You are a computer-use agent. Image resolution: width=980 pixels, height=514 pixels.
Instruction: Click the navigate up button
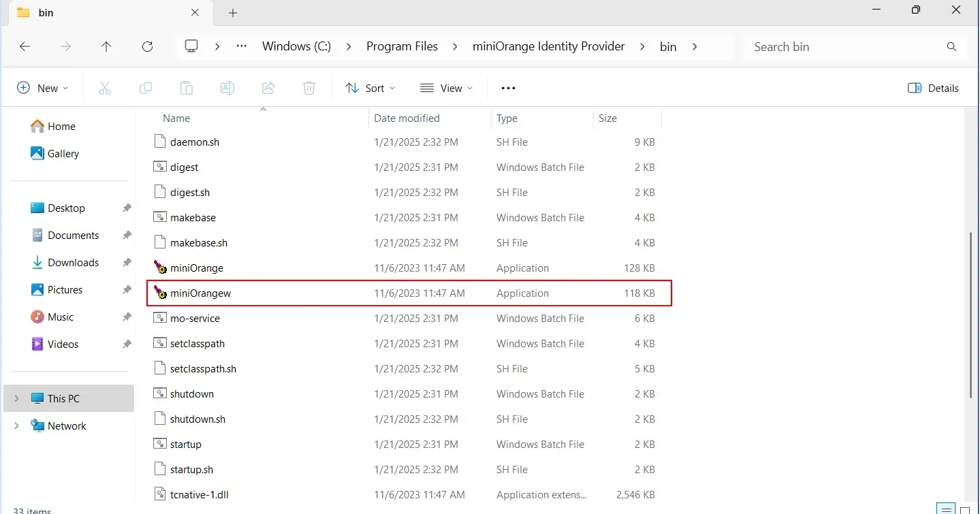pyautogui.click(x=106, y=46)
